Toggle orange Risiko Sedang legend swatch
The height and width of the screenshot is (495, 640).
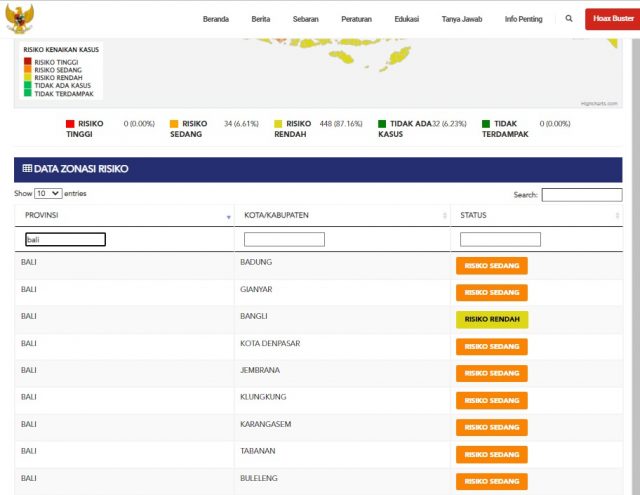[x=173, y=124]
